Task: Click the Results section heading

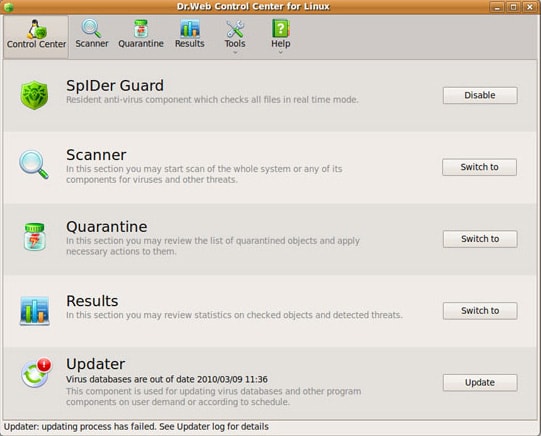Action: (x=92, y=301)
